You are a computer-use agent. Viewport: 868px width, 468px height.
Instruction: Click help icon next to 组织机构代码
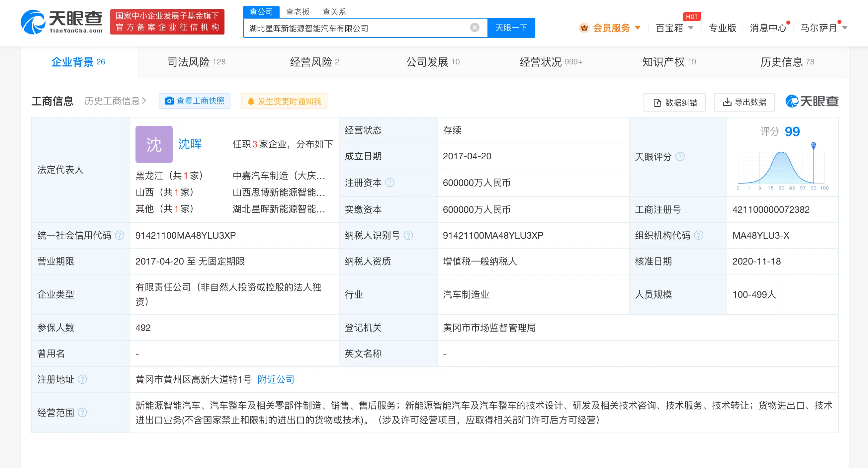pyautogui.click(x=699, y=235)
